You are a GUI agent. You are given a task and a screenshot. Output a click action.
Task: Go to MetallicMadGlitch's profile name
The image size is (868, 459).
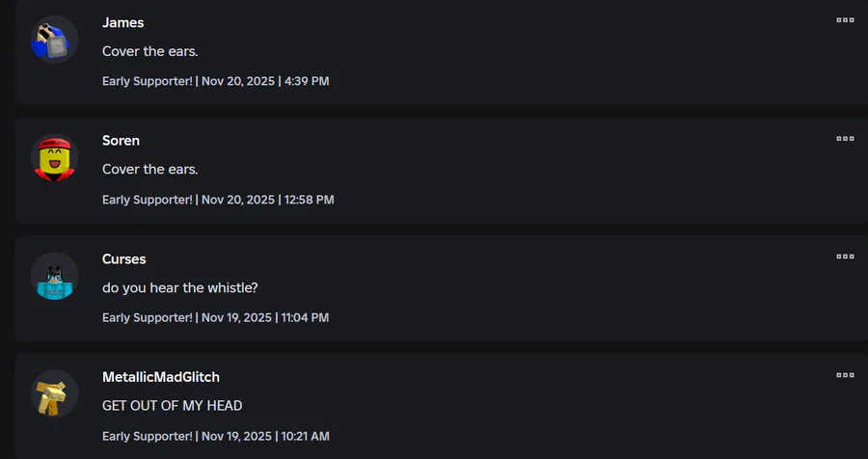(161, 377)
